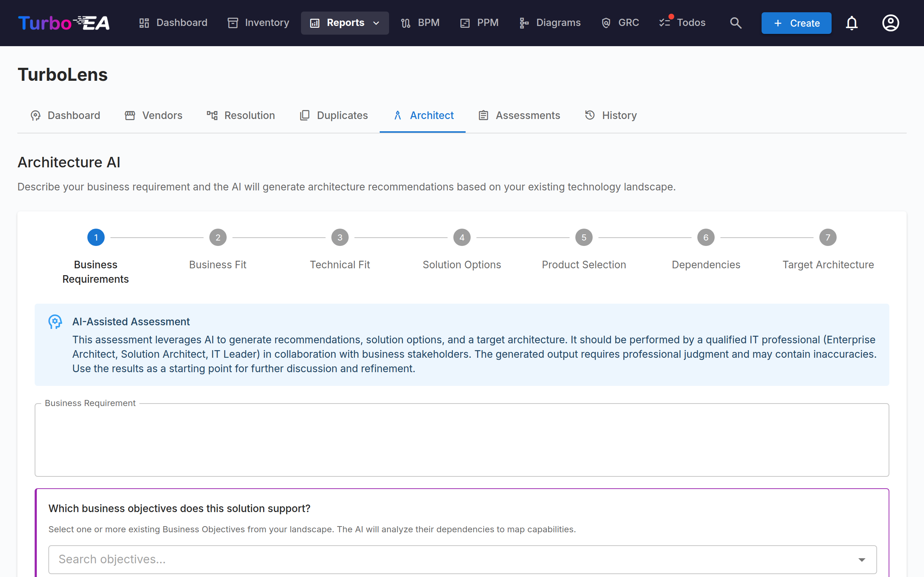Click the GRC shield icon
This screenshot has height=577, width=924.
[606, 23]
